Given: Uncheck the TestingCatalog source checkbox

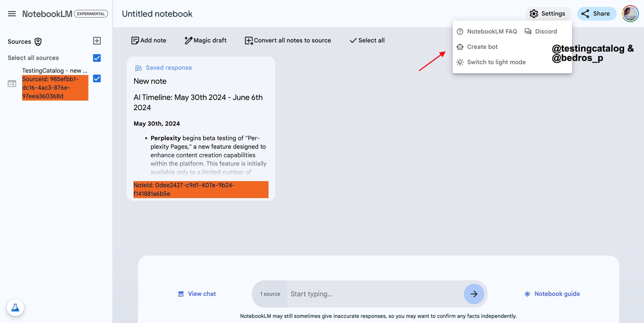Looking at the screenshot, I should tap(96, 79).
